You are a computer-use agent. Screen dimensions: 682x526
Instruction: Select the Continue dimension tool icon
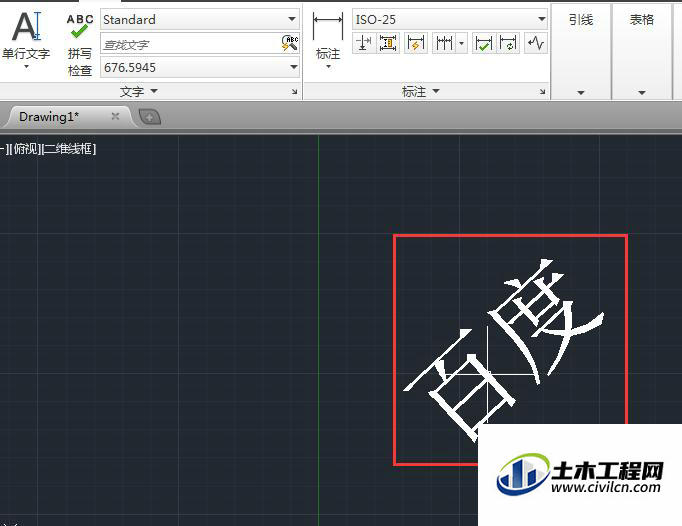pos(444,43)
